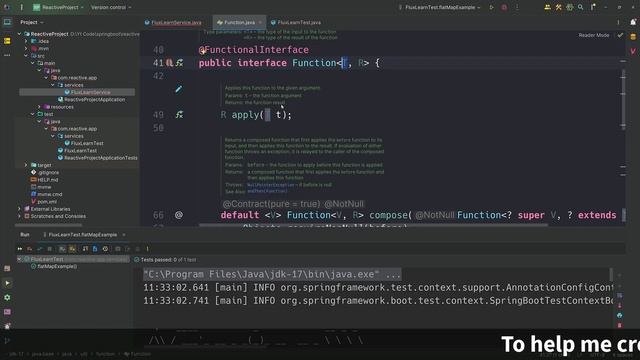Click the Run tool window tab label
This screenshot has height=360, width=640.
pyautogui.click(x=25, y=235)
